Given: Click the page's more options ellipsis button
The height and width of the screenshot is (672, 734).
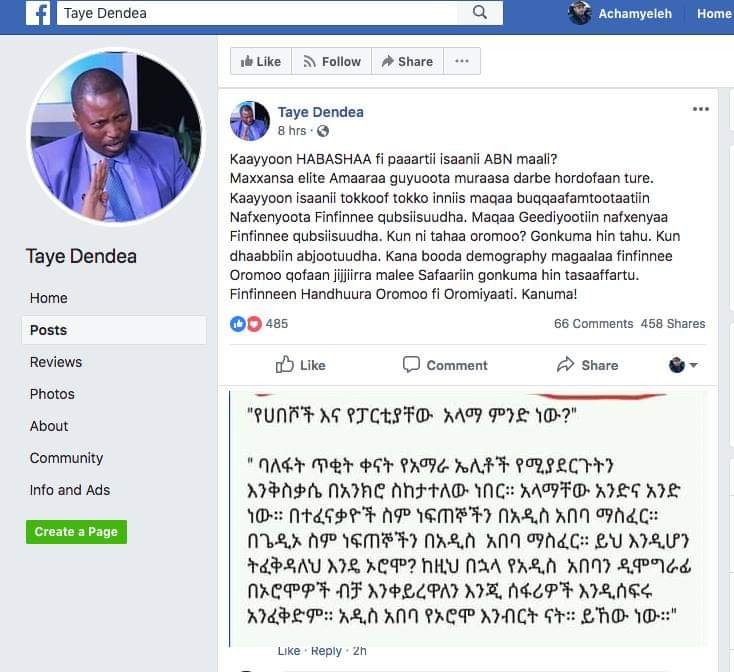Looking at the screenshot, I should pos(462,61).
